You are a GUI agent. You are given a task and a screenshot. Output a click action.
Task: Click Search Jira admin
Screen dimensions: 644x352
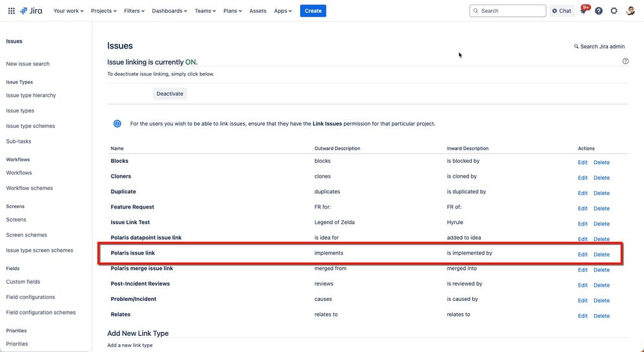599,47
